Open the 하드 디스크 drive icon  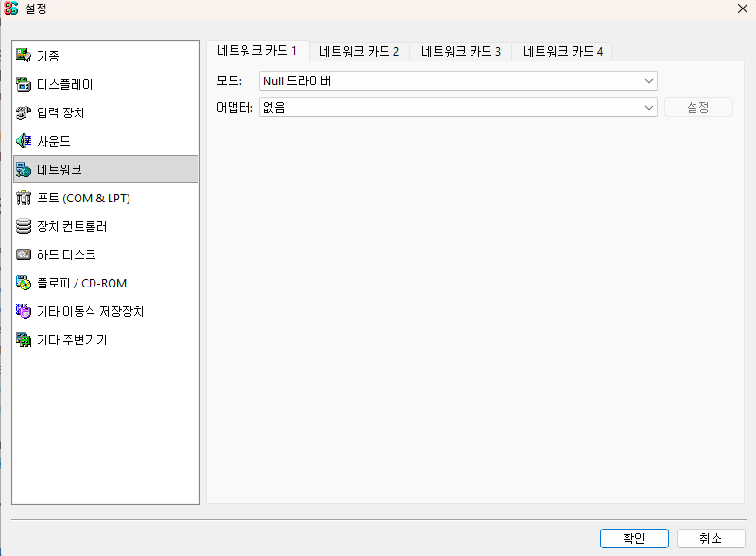(25, 254)
